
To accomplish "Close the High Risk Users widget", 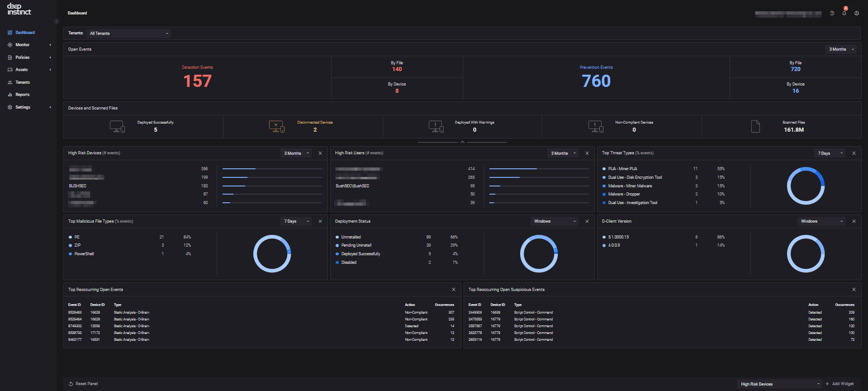I will point(587,153).
